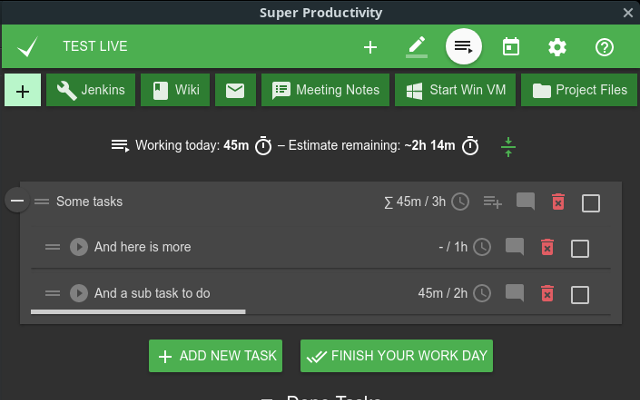Open notes for 'And here is more'
The width and height of the screenshot is (640, 400).
coord(515,247)
